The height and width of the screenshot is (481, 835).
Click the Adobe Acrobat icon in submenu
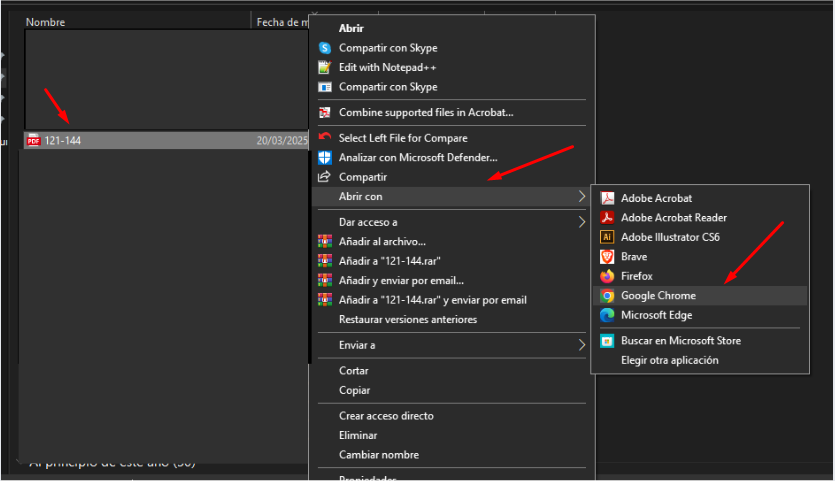(606, 198)
